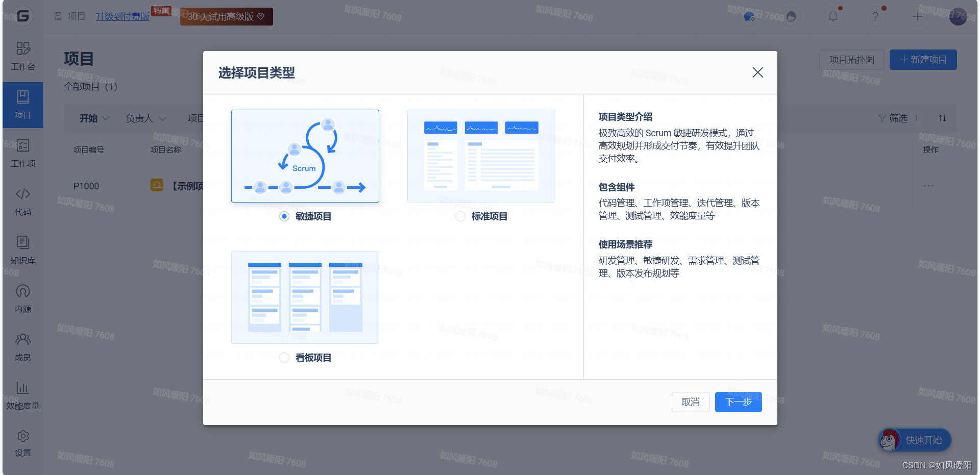Click the 全部项目 (1) tab
This screenshot has height=475, width=980.
coord(90,87)
